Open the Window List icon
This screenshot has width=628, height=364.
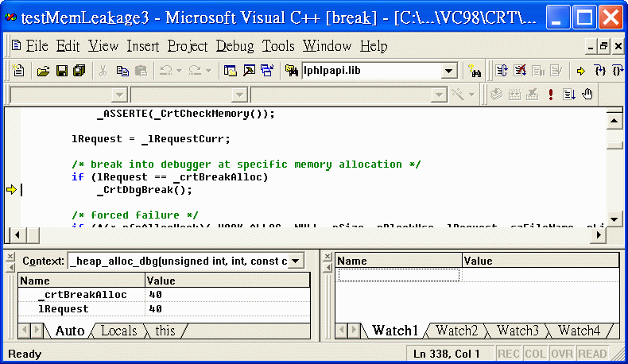[x=267, y=71]
